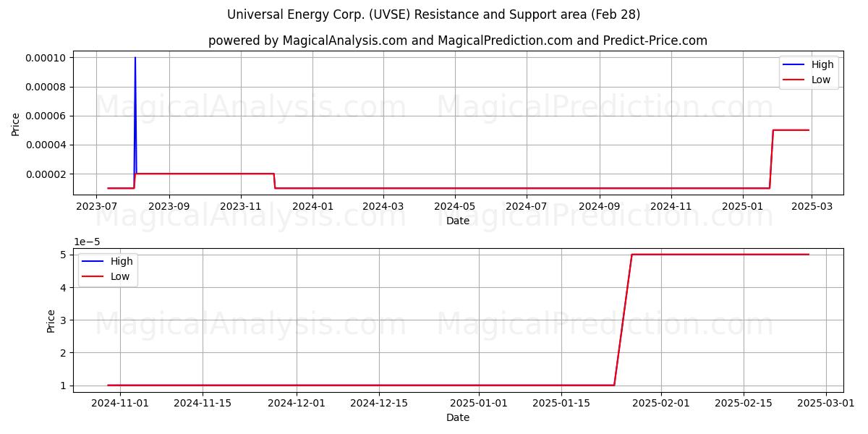Click the 2025-01-01 date tick label
The image size is (868, 434).
click(479, 403)
